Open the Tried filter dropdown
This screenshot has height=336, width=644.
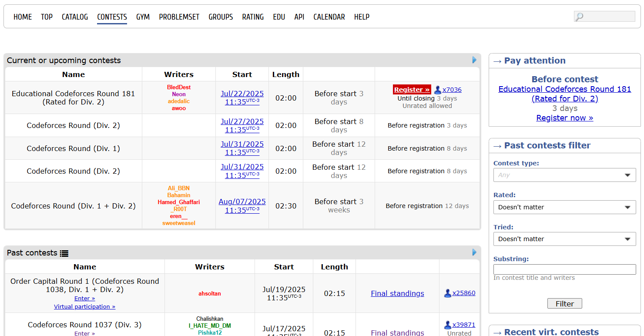564,239
